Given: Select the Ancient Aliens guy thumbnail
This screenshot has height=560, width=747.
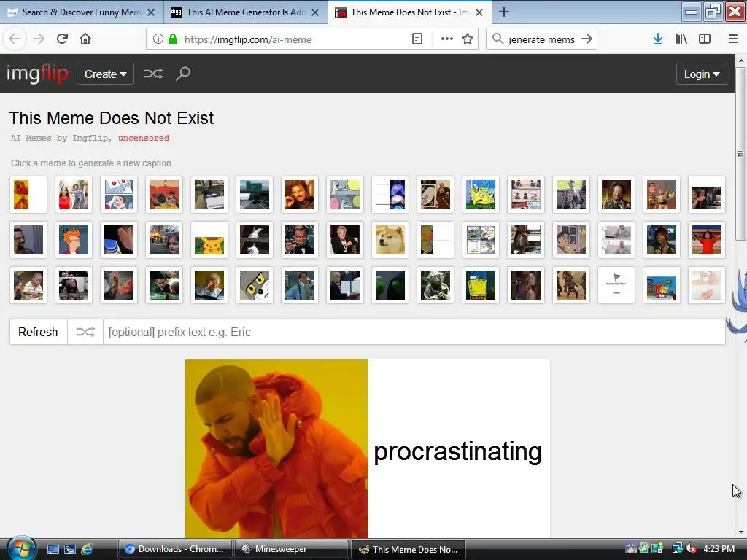Looking at the screenshot, I should pyautogui.click(x=616, y=195).
